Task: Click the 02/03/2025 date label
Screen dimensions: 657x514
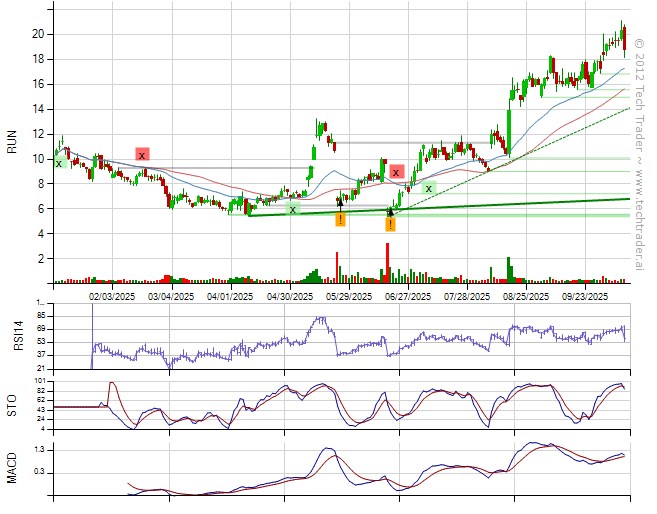Action: 112,296
